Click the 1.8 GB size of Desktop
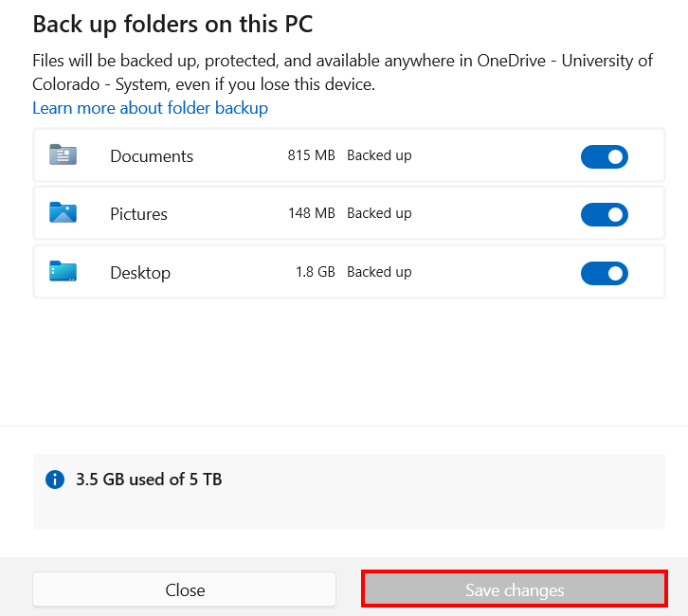688x616 pixels. coord(315,272)
